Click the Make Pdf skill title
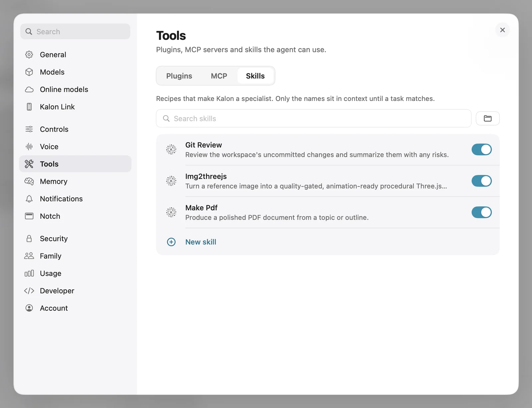This screenshot has height=408, width=532. point(201,208)
